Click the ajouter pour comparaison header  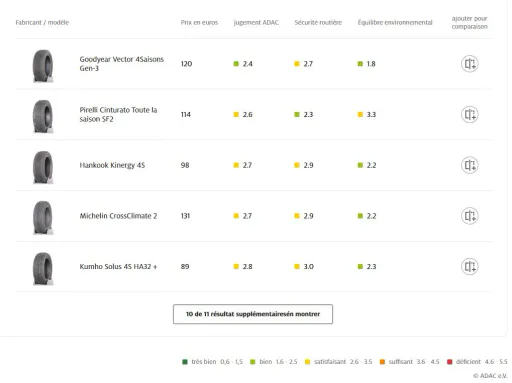coord(470,22)
